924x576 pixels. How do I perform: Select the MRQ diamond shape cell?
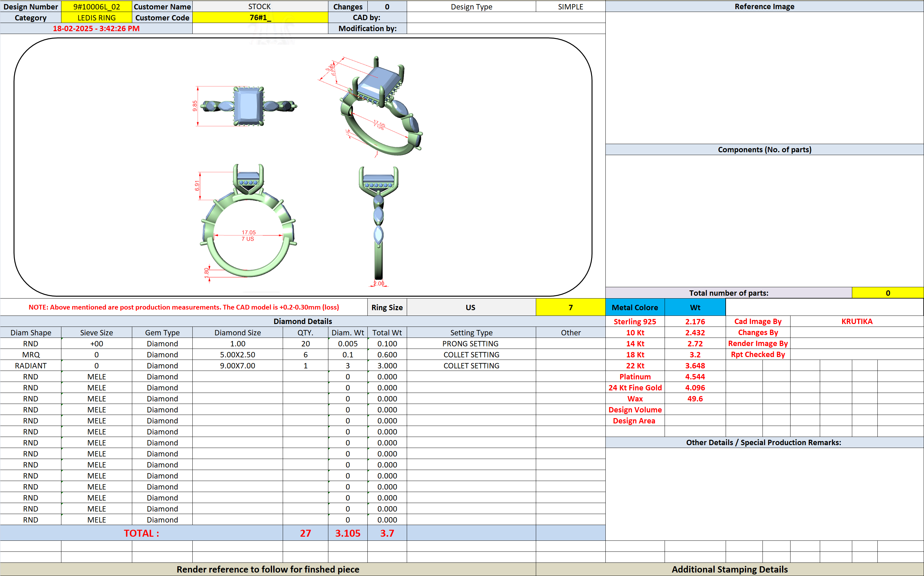point(31,355)
